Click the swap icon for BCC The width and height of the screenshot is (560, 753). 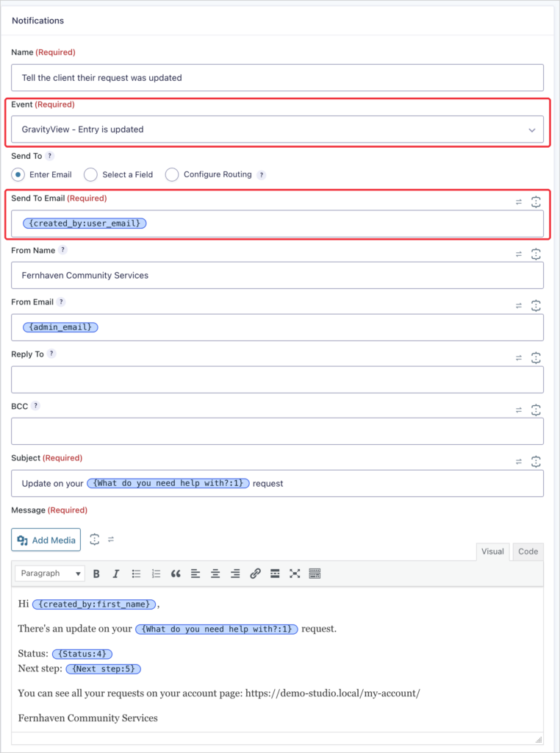click(x=519, y=410)
